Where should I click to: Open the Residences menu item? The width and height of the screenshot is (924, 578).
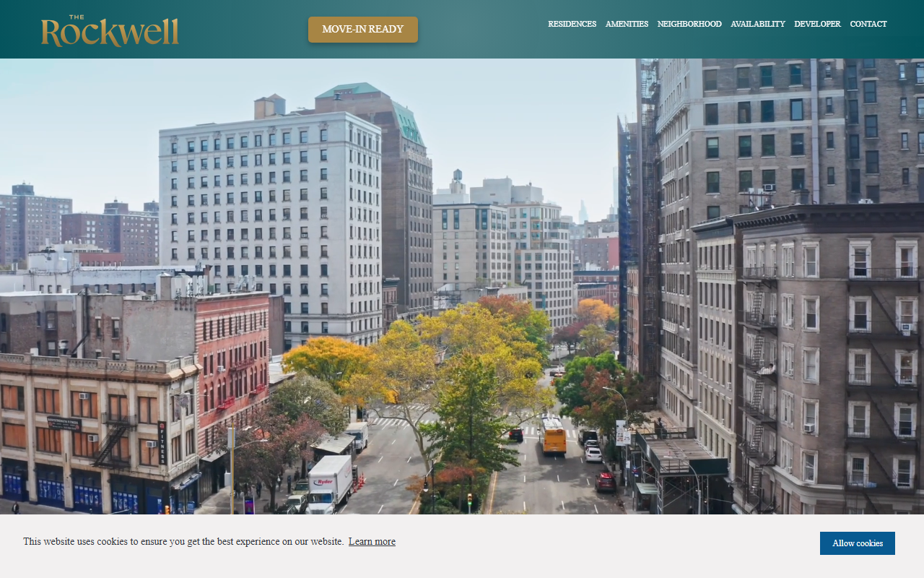[x=572, y=24]
